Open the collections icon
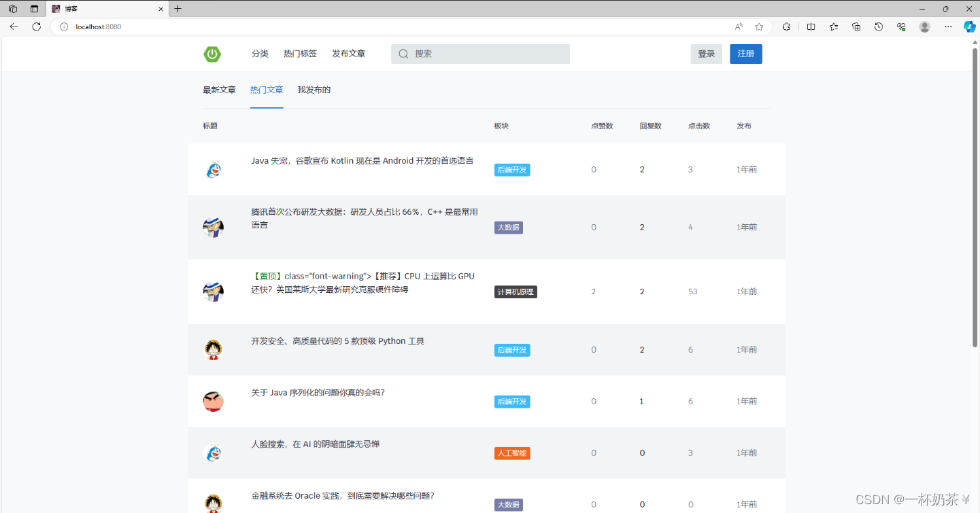The image size is (980, 513). [x=856, y=26]
